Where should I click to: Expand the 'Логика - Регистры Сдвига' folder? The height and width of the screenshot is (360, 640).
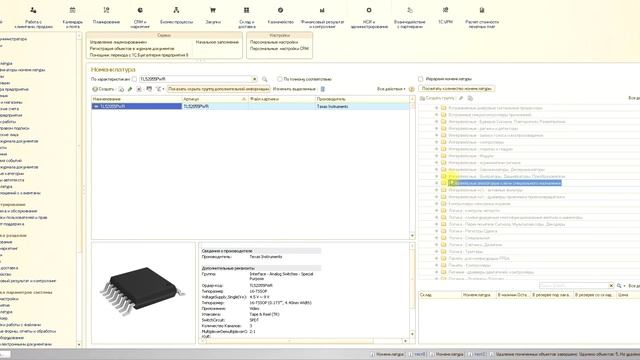click(436, 231)
